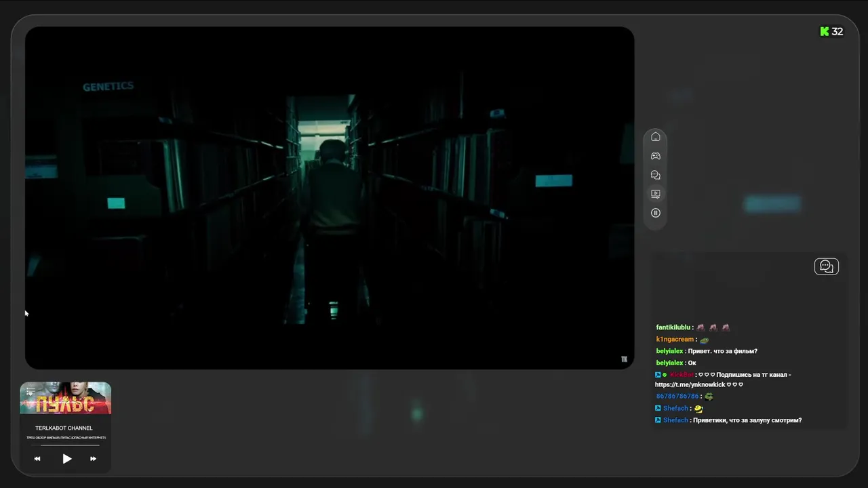Click the chat panel speech-bubbles button
This screenshot has width=868, height=488.
826,266
